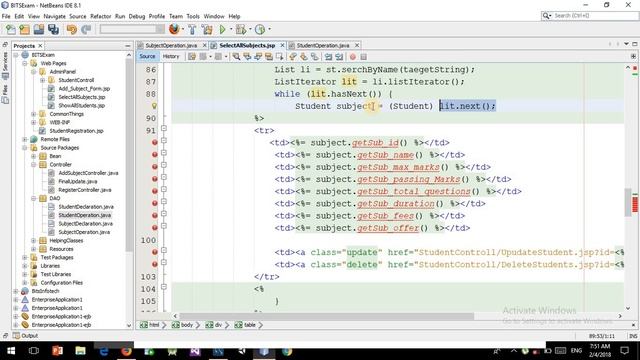Expand the Bean package node

coord(33,156)
